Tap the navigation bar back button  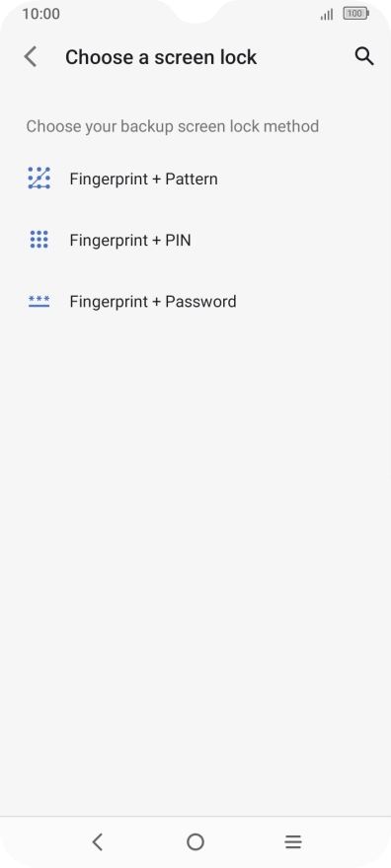point(98,842)
